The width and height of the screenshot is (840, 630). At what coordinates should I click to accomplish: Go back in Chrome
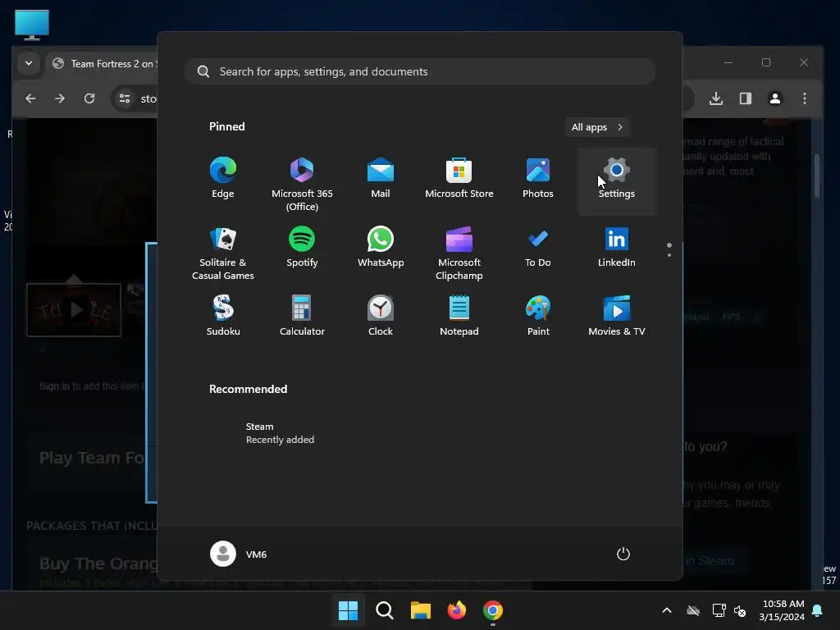point(30,98)
